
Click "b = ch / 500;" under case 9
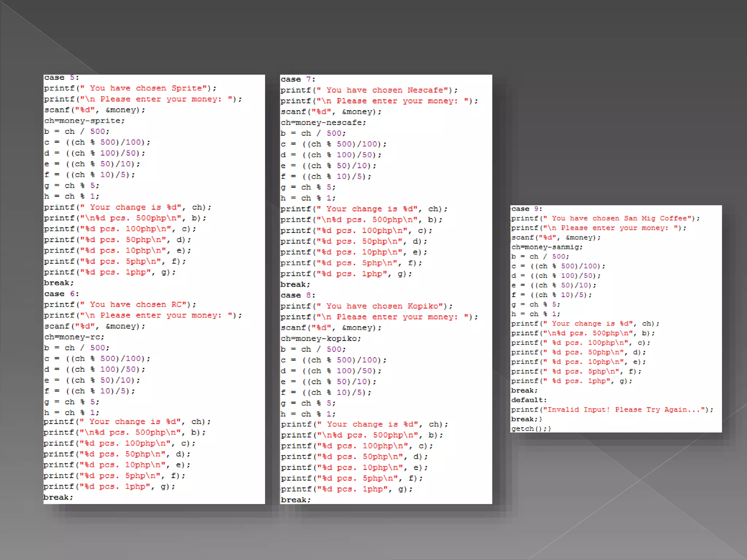540,257
